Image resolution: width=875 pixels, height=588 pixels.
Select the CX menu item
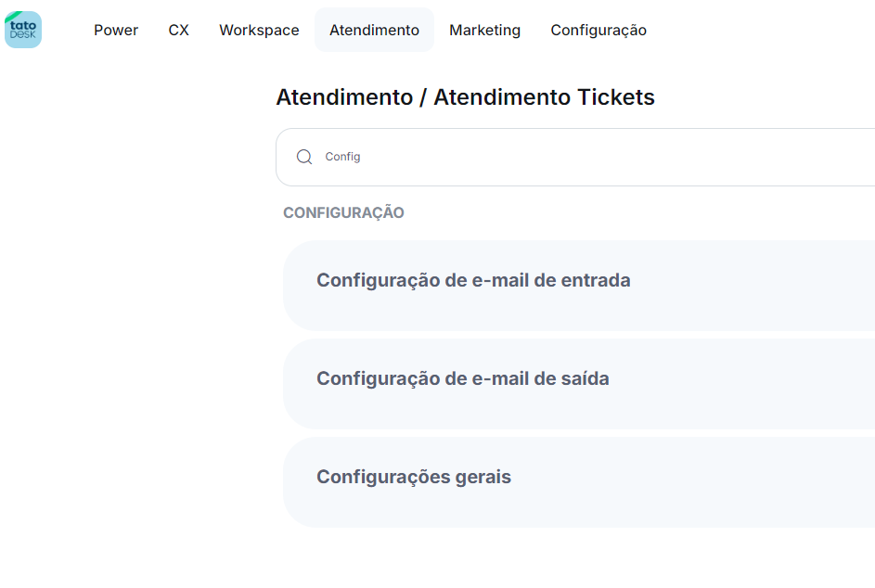179,30
